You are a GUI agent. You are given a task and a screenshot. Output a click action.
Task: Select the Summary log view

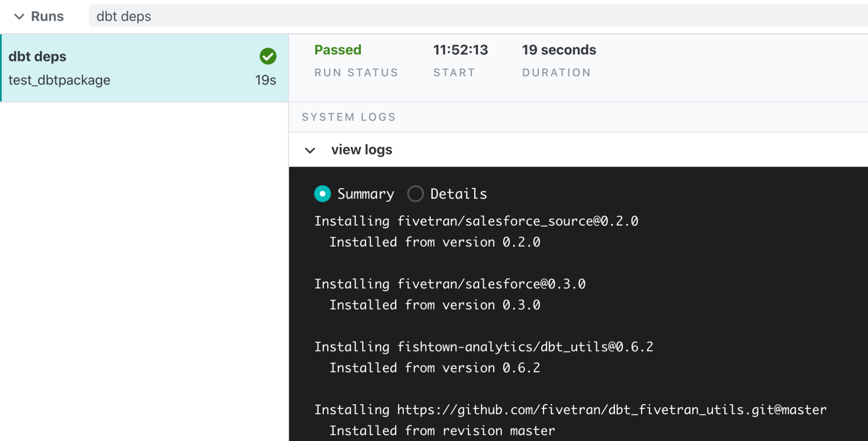tap(323, 193)
